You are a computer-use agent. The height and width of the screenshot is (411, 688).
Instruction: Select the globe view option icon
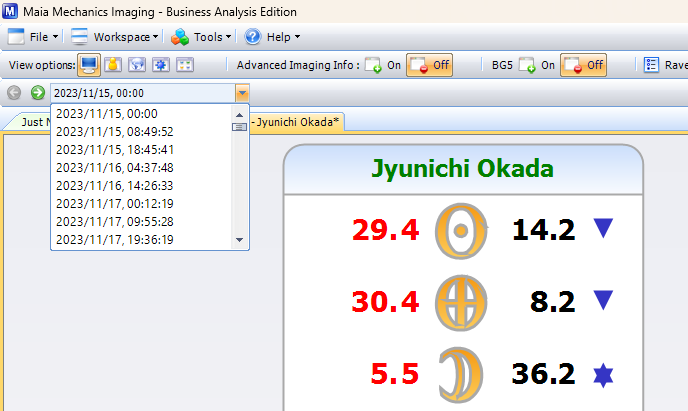pyautogui.click(x=137, y=65)
